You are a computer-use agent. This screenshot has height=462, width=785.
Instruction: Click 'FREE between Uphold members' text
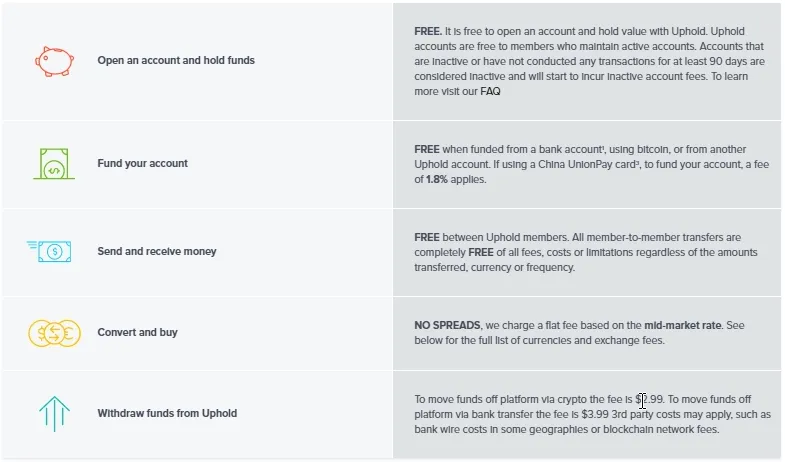[482, 237]
